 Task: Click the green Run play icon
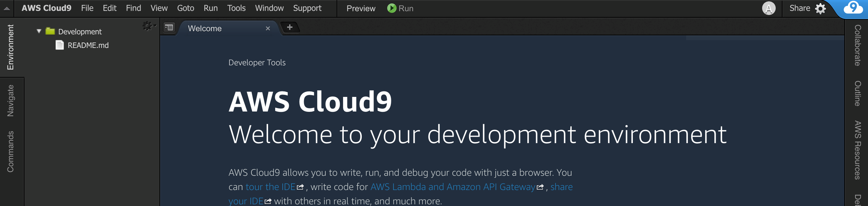392,8
